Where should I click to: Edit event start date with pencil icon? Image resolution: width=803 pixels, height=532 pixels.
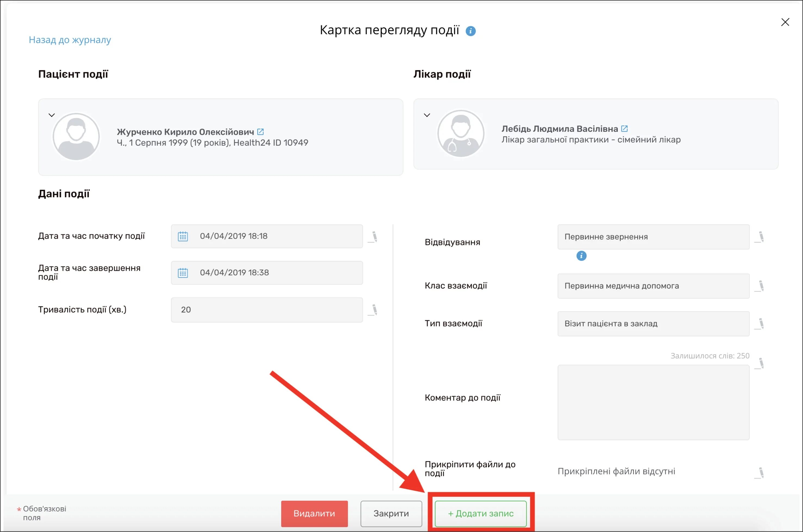(373, 237)
